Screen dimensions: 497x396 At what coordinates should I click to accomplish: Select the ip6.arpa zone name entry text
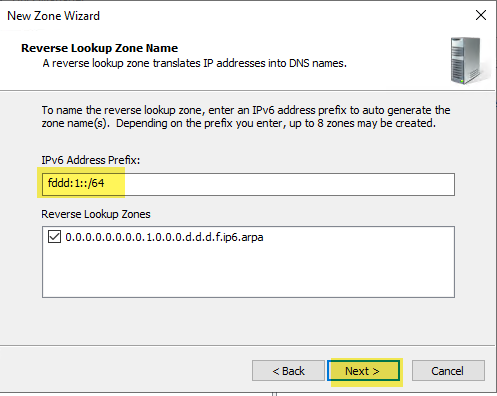coord(164,237)
